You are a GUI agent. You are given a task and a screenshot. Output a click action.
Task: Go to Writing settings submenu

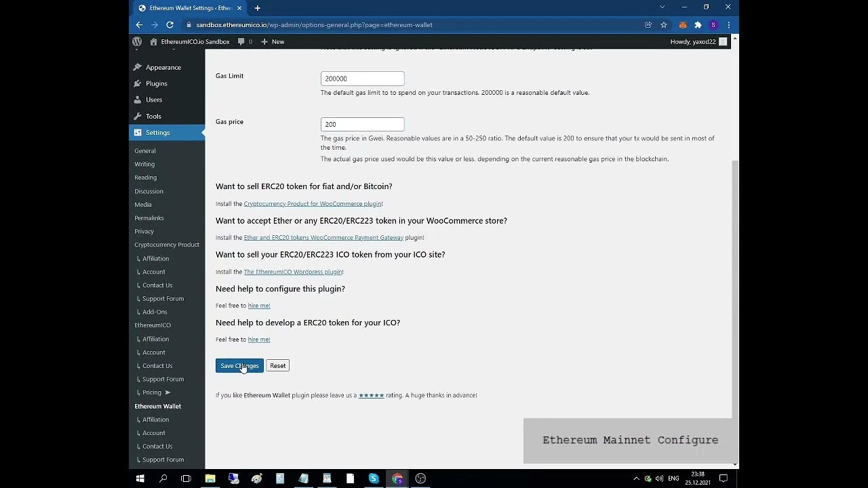pos(144,164)
